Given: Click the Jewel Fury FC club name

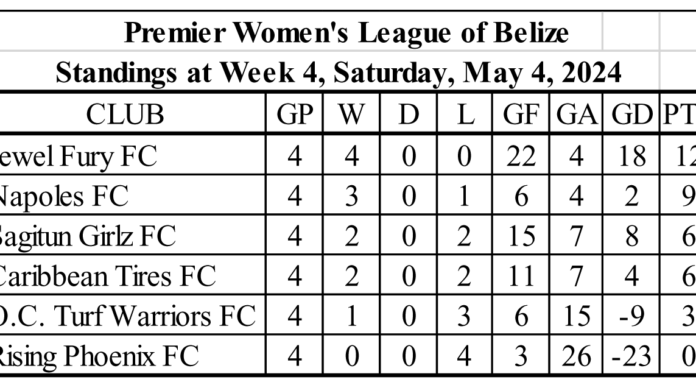Looking at the screenshot, I should pos(76,157).
